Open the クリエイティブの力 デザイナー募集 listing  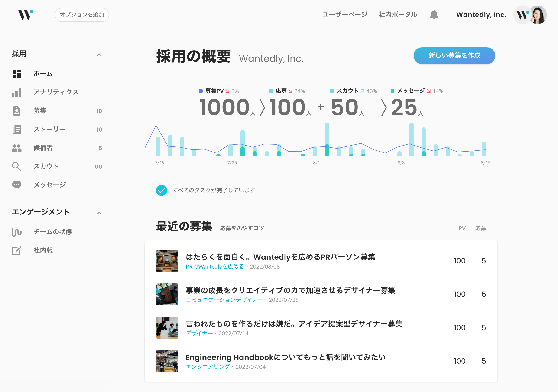tap(290, 290)
